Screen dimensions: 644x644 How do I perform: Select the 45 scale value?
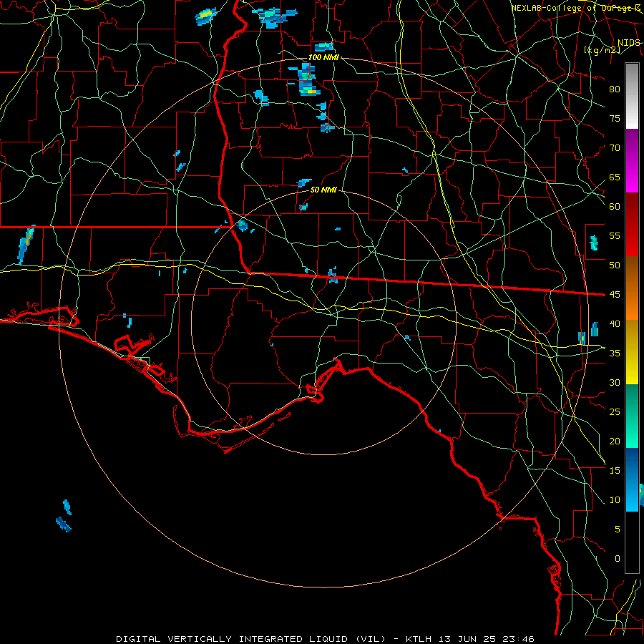pos(615,295)
